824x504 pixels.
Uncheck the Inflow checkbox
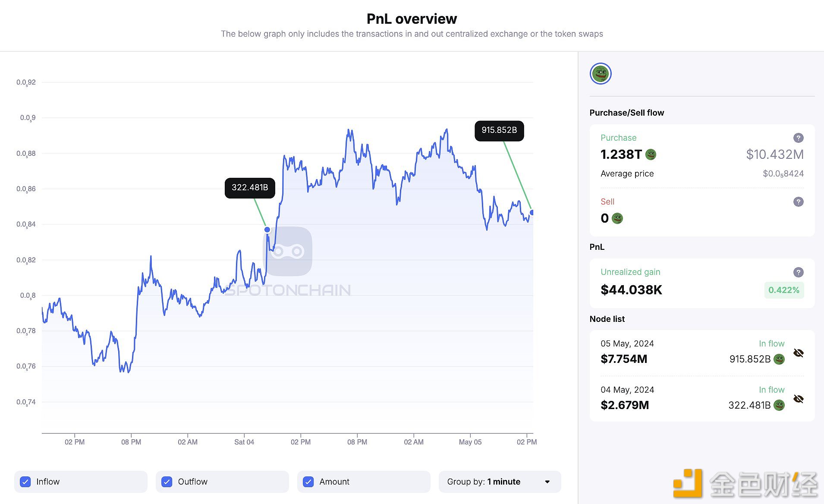(25, 482)
